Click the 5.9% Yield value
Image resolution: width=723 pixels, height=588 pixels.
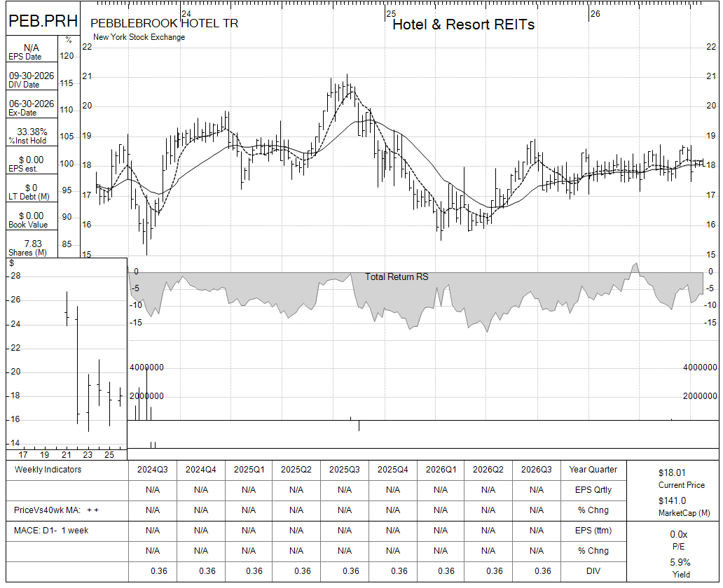click(680, 563)
